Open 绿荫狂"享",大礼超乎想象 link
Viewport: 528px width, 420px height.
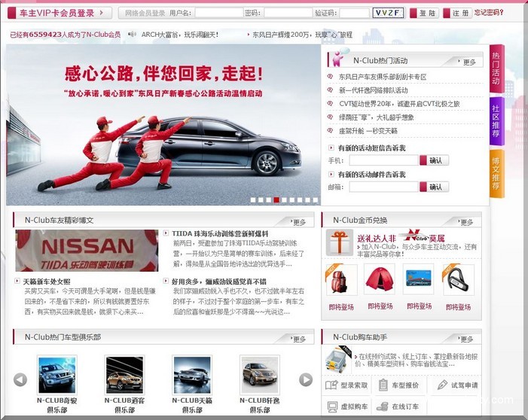click(376, 117)
